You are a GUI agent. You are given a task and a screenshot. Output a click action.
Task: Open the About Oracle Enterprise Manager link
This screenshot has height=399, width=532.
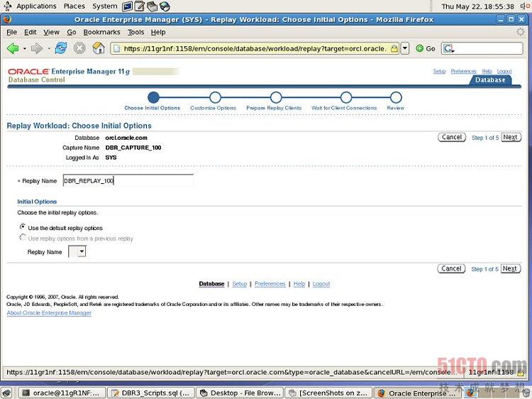(49, 313)
